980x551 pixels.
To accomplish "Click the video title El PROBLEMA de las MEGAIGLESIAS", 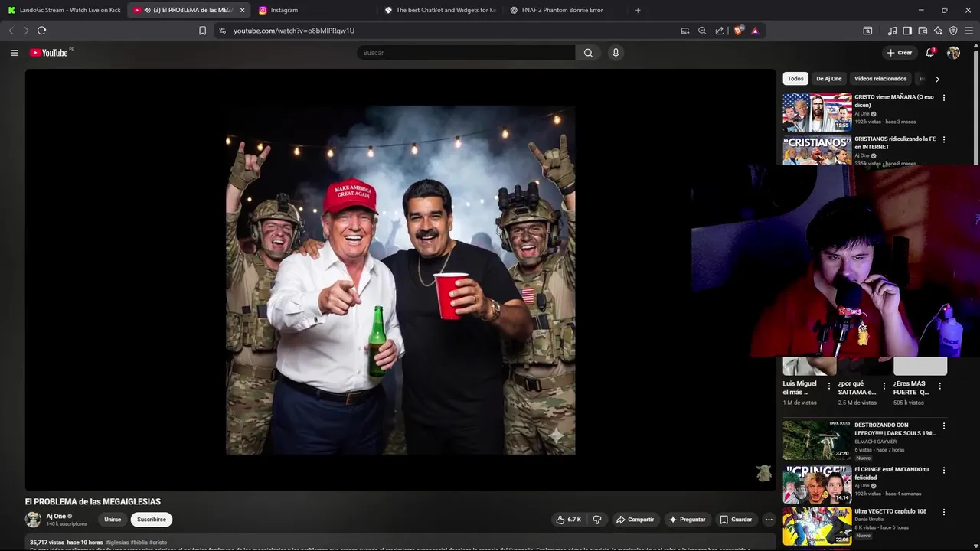I will tap(93, 502).
